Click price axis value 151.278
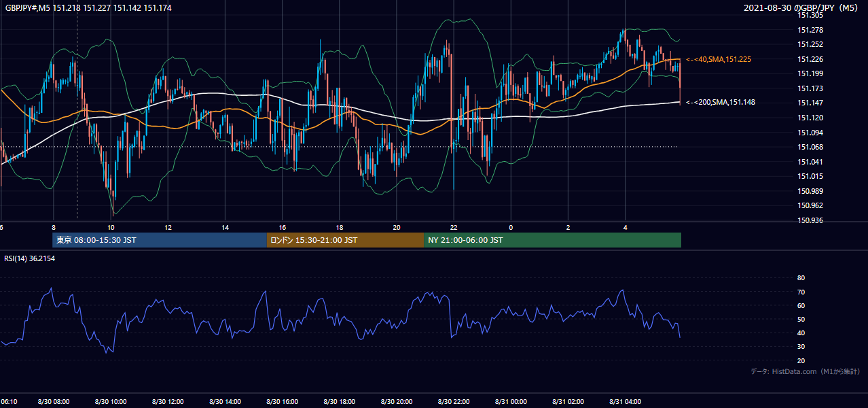This screenshot has height=408, width=868. coord(811,30)
